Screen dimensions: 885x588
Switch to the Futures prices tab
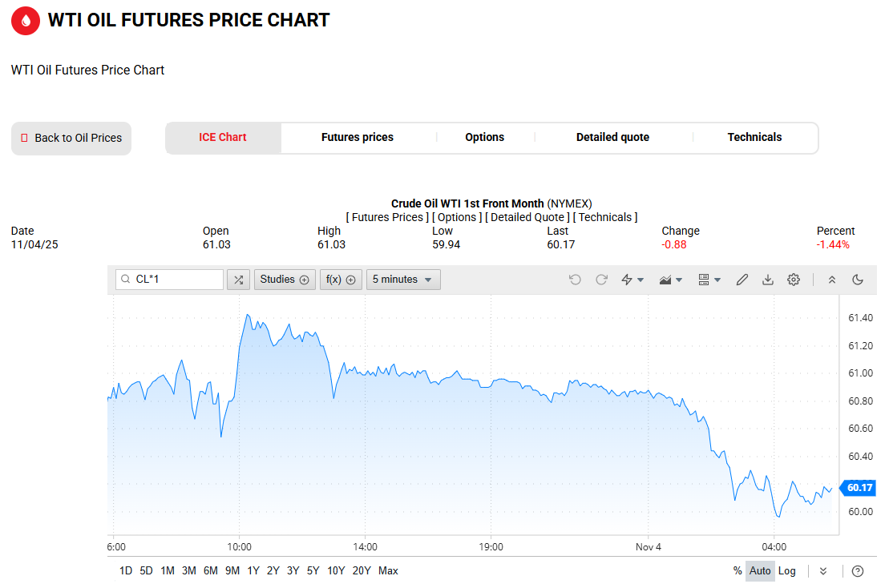point(358,138)
